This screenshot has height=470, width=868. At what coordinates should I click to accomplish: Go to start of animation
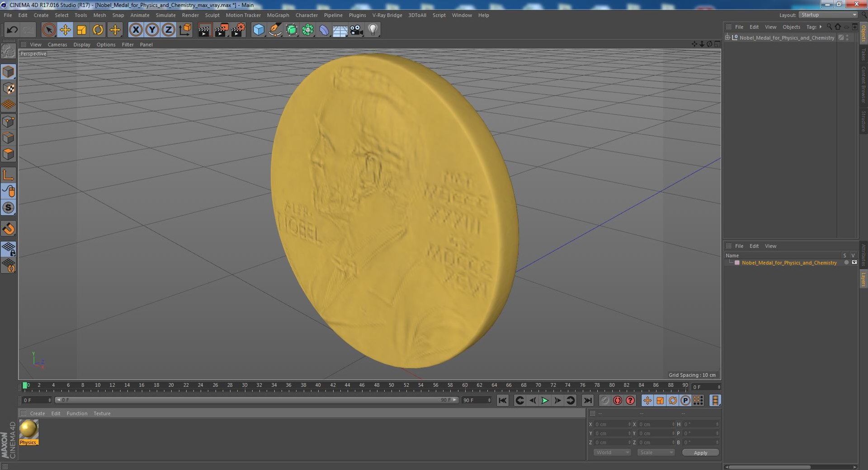click(503, 400)
